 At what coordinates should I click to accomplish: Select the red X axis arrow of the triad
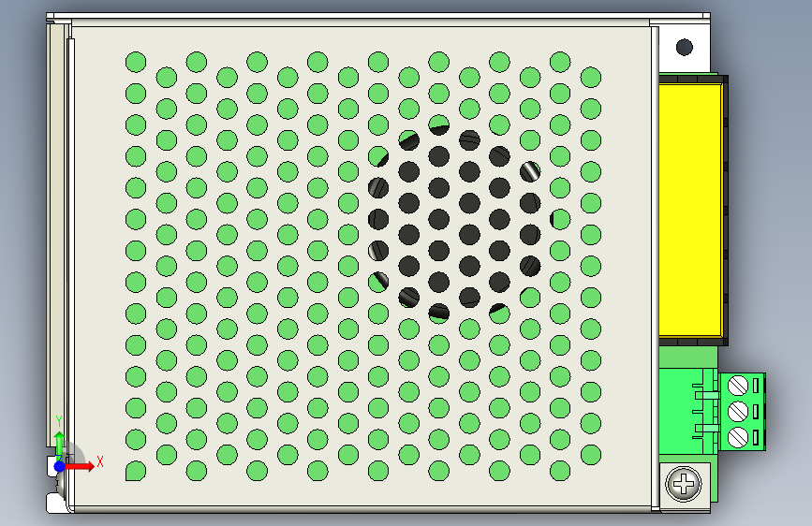(x=79, y=466)
